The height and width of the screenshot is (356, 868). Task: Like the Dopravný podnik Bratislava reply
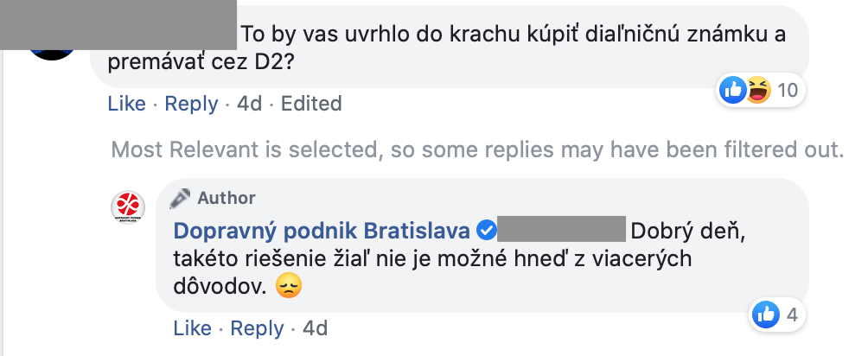click(192, 328)
